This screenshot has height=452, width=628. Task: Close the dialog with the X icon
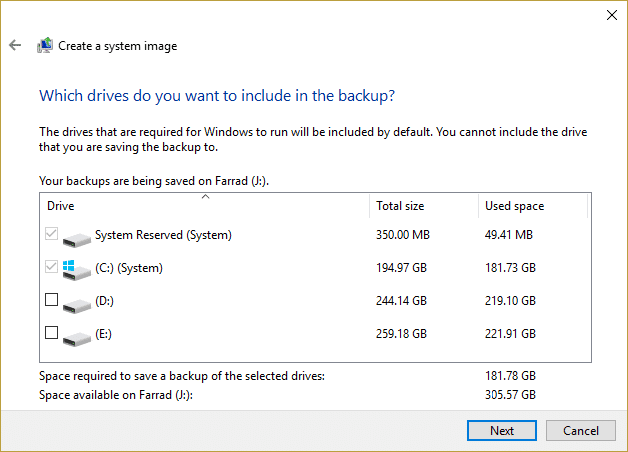pyautogui.click(x=612, y=15)
